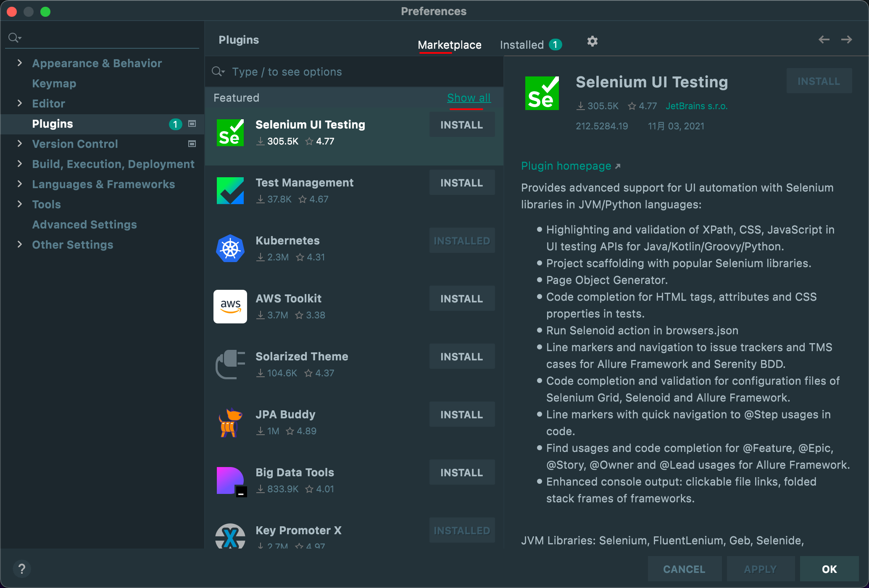Click the back navigation arrow
The image size is (869, 588).
coord(824,40)
